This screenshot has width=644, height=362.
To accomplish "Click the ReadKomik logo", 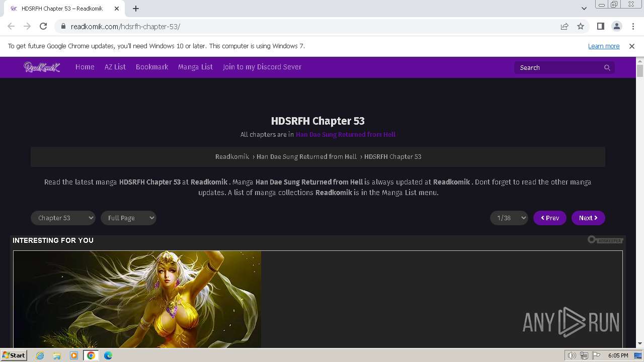I will point(42,67).
